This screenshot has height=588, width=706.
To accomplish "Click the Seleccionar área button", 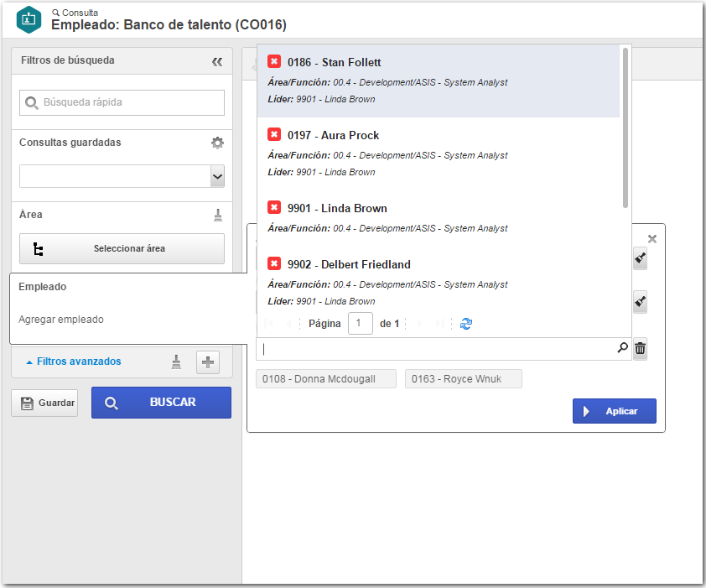I will 122,249.
